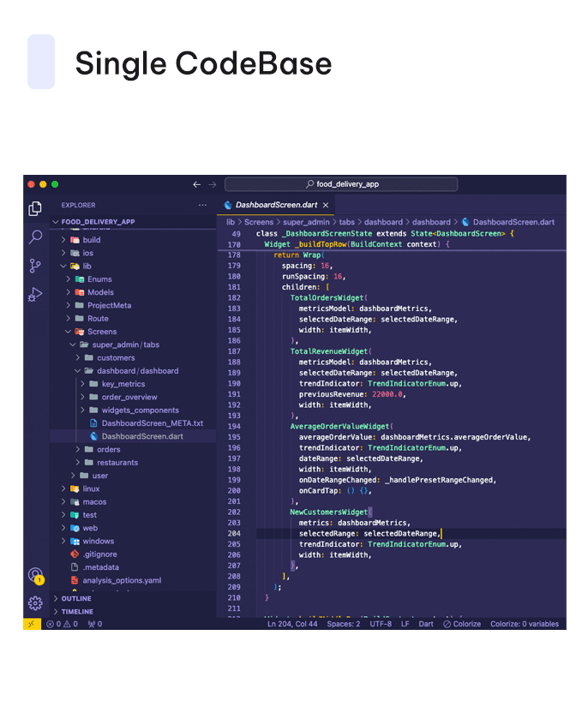Collapse the lib folder

pos(86,267)
